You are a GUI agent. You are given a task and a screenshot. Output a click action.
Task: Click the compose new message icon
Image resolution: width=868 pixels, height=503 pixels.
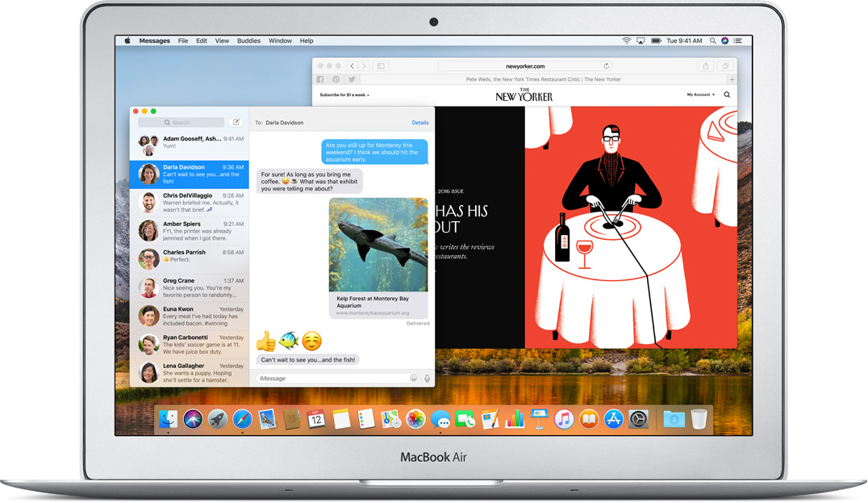click(x=236, y=123)
